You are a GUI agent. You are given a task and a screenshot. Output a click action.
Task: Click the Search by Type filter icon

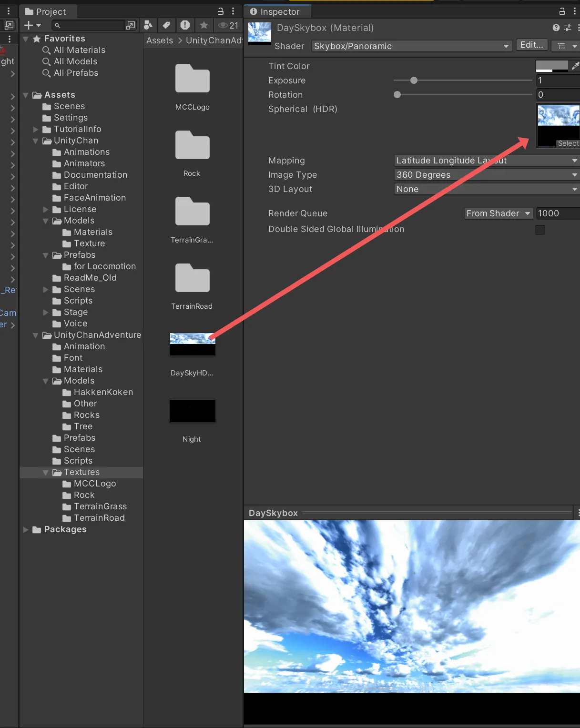tap(148, 25)
